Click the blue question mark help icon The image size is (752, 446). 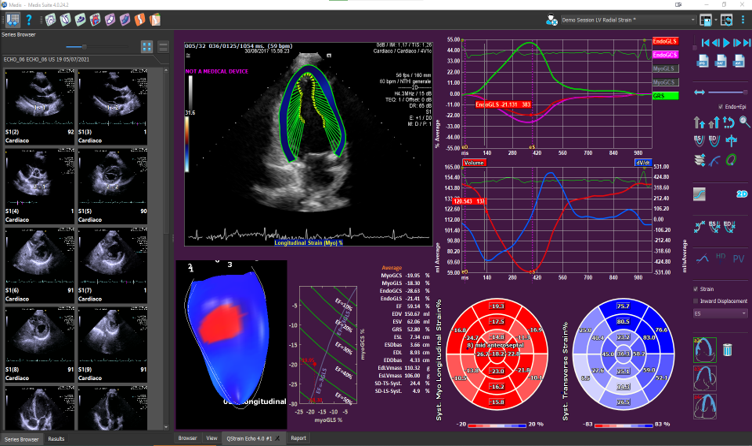(x=30, y=19)
